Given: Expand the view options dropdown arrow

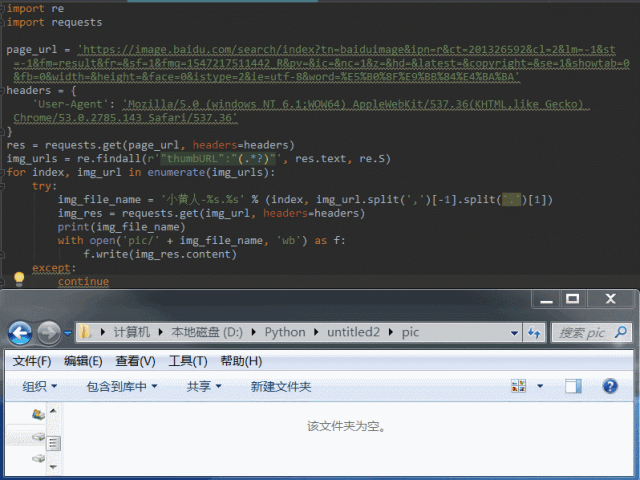Looking at the screenshot, I should tap(540, 386).
